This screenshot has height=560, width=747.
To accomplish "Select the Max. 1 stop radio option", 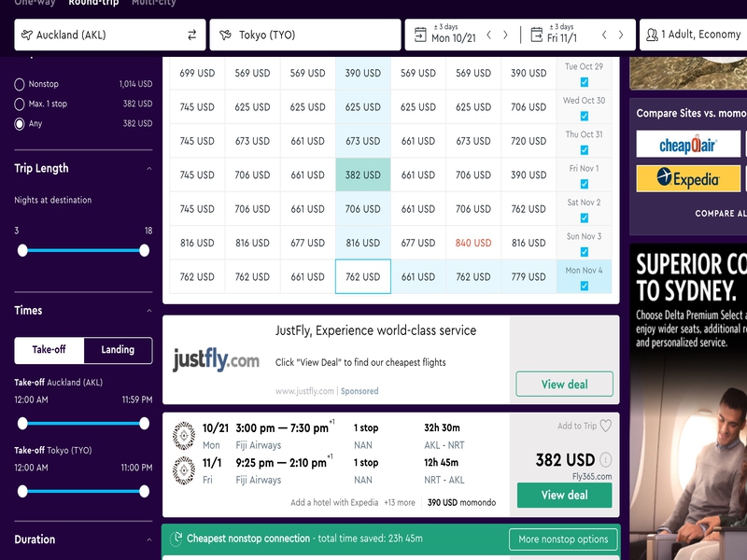I will pos(19,104).
